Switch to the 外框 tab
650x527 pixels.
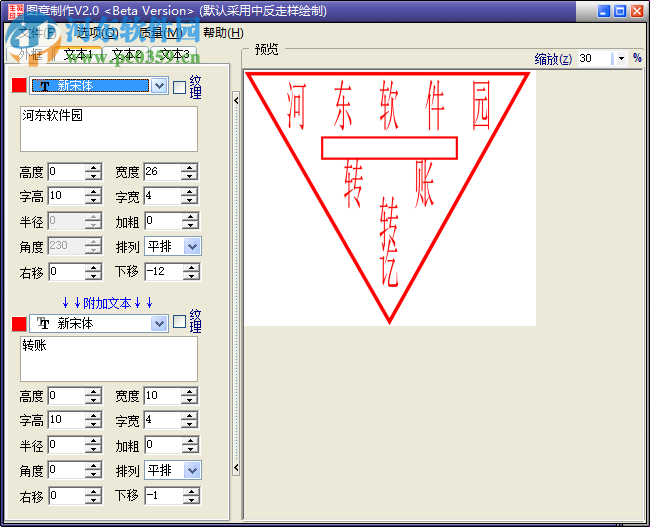tap(31, 54)
